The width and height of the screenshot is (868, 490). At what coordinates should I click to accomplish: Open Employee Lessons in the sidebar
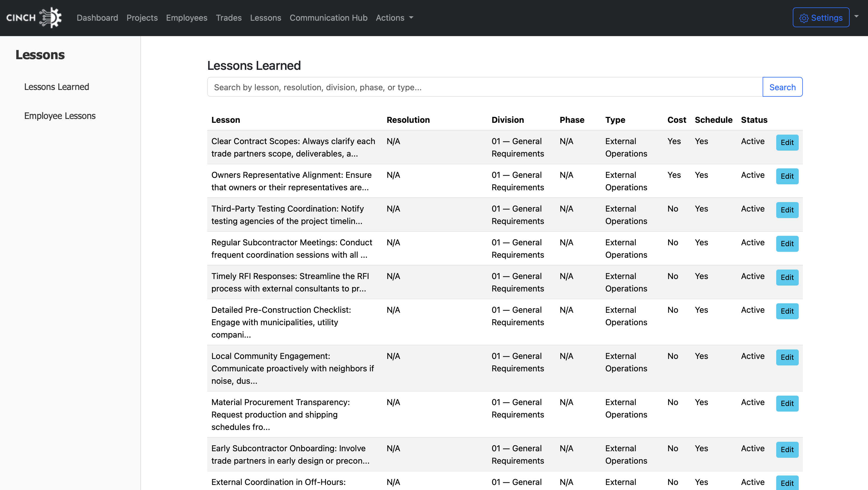(x=60, y=116)
